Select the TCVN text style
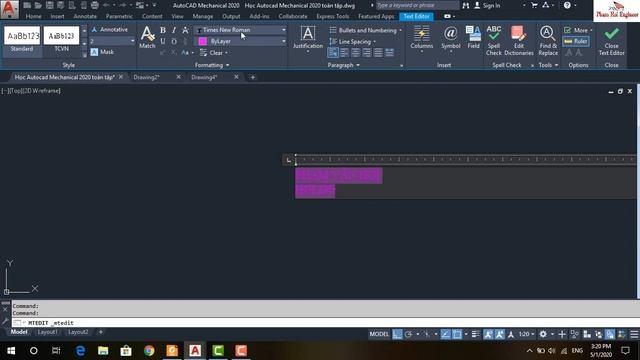Viewport: 640px width, 360px height. (61, 40)
